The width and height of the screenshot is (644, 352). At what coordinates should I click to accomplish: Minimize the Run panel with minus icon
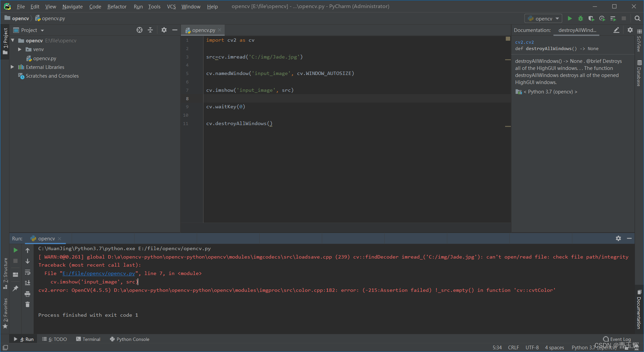coord(629,238)
